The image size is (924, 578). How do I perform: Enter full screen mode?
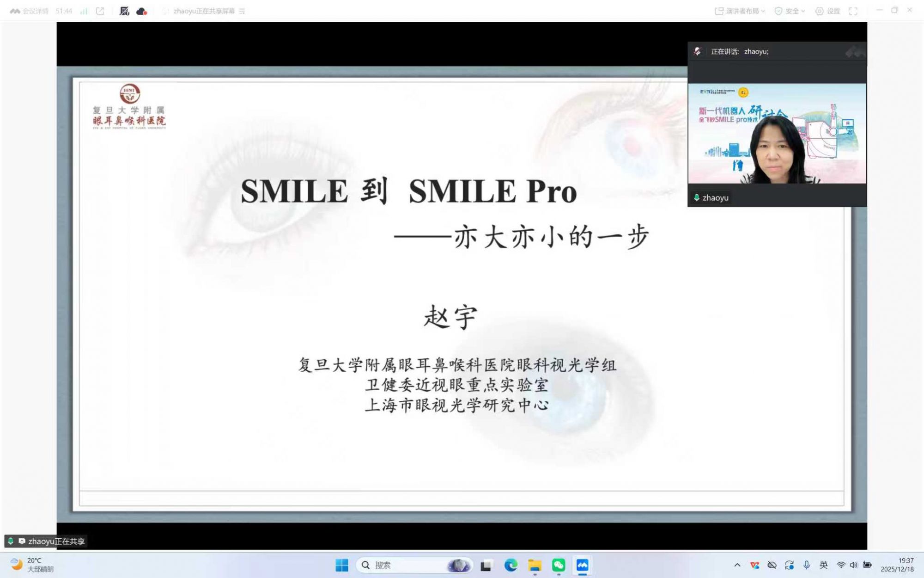click(x=853, y=11)
